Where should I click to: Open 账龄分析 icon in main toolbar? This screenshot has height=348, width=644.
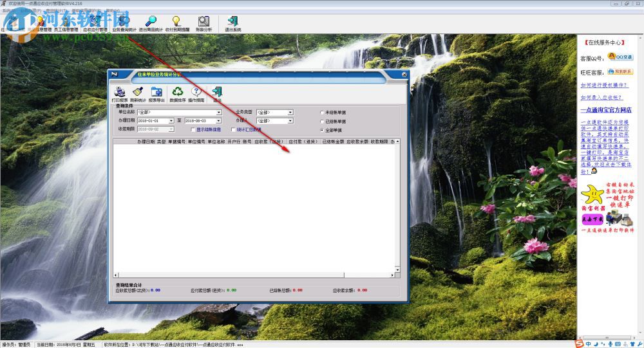click(x=204, y=23)
